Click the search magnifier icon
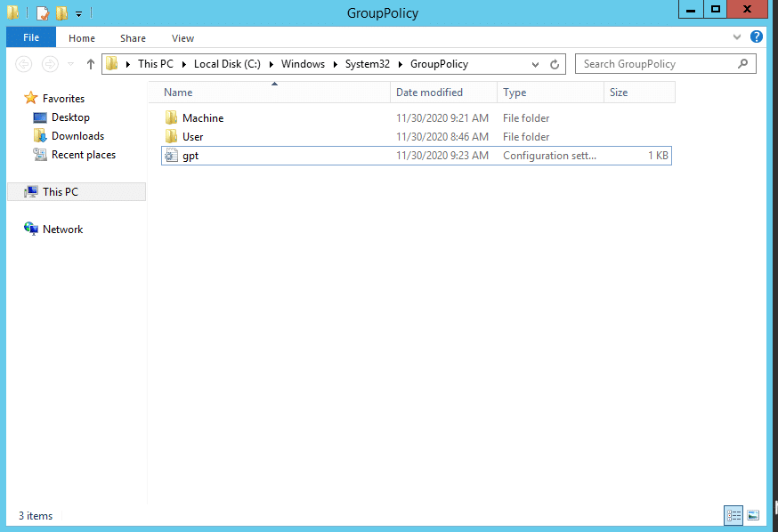 click(x=742, y=63)
